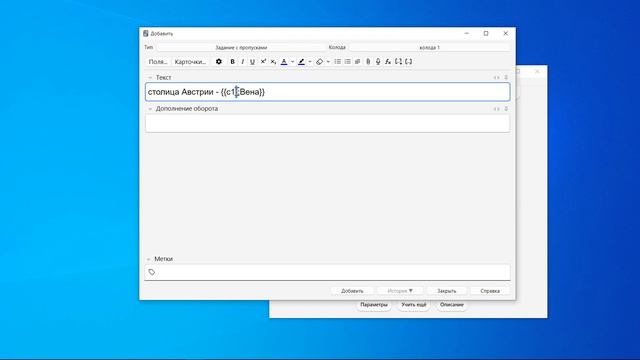Toggle bold formatting

pyautogui.click(x=233, y=62)
